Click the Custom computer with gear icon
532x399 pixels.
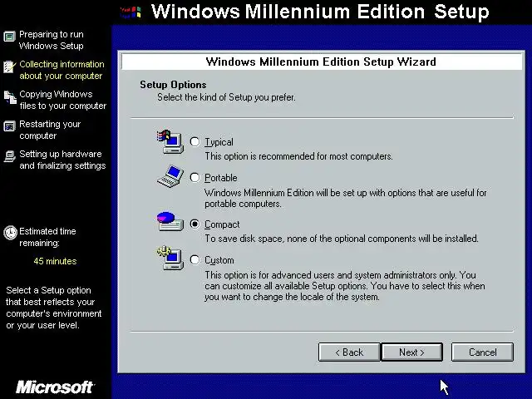pyautogui.click(x=170, y=258)
